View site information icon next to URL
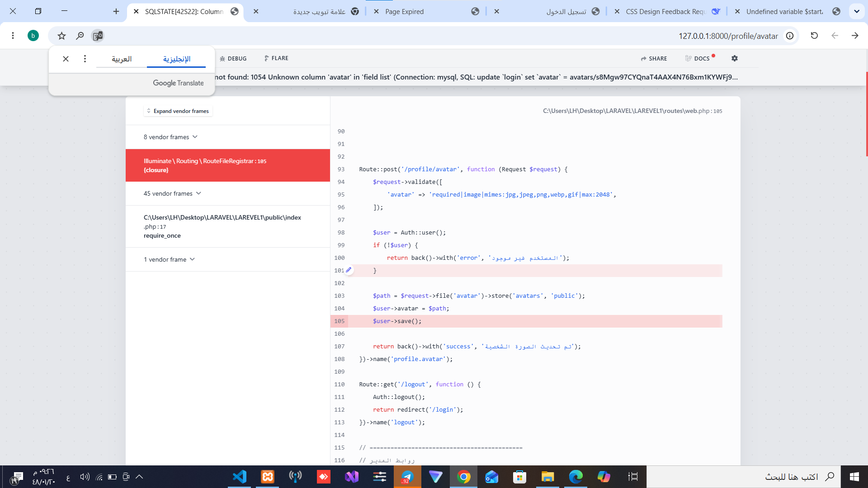This screenshot has width=868, height=488. tap(790, 35)
